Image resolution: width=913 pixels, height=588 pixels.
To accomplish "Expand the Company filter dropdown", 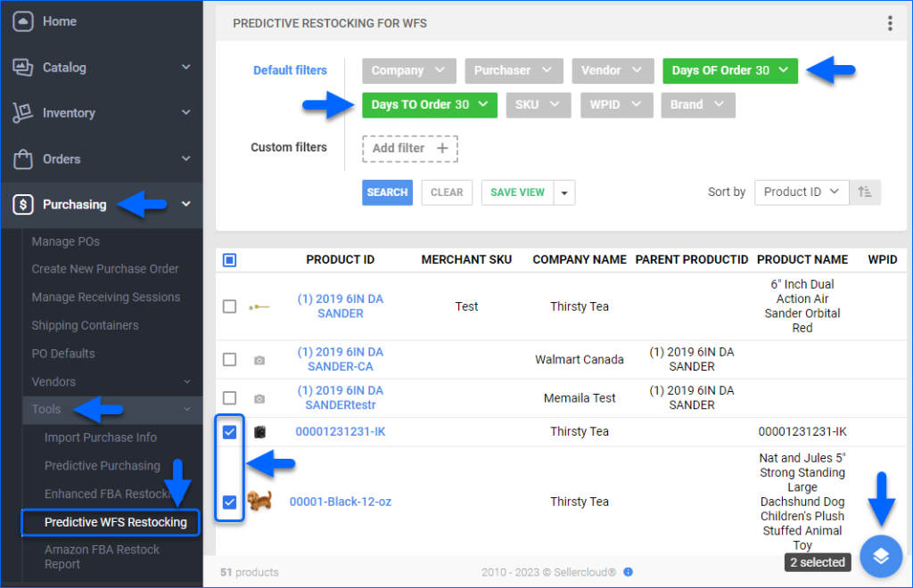I will click(408, 70).
